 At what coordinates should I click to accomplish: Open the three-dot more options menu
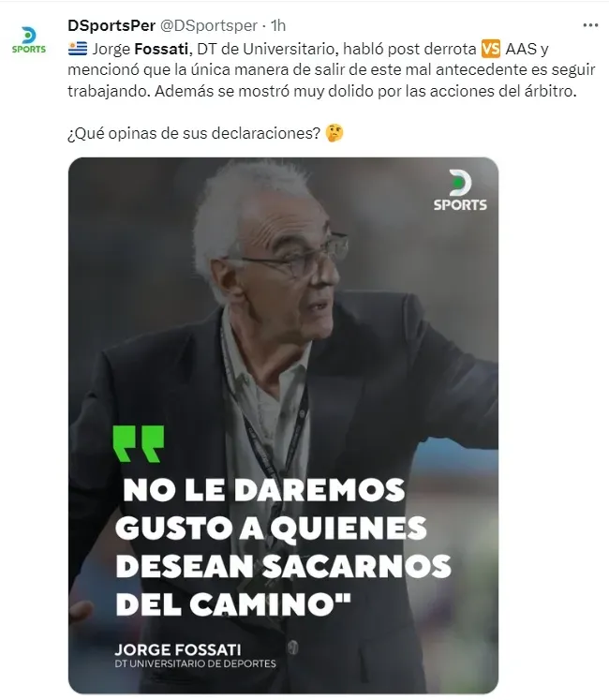(x=590, y=25)
